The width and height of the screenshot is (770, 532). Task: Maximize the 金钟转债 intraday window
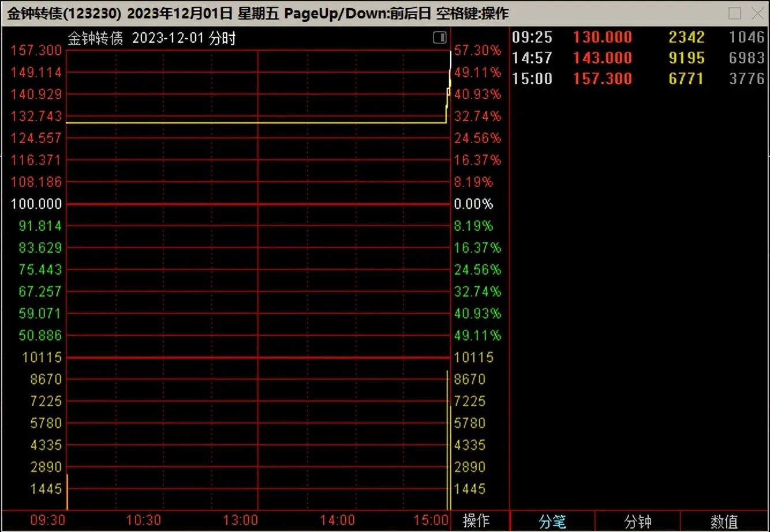pos(735,13)
